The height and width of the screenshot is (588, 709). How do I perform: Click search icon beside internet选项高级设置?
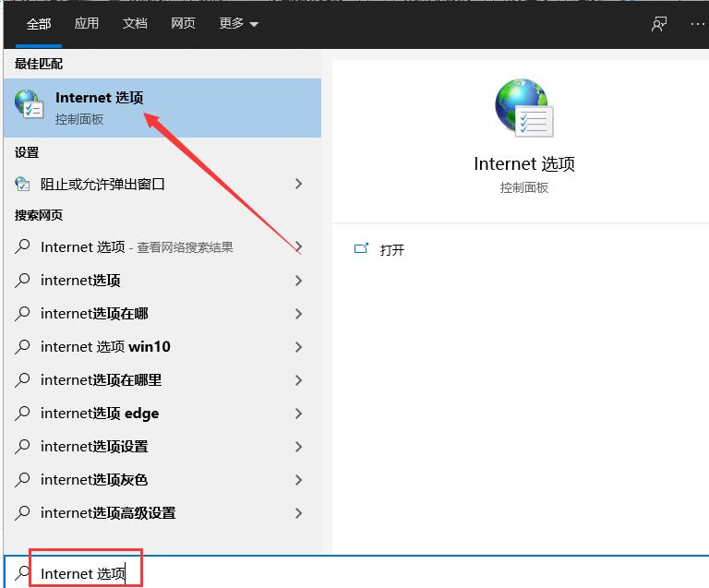click(22, 512)
